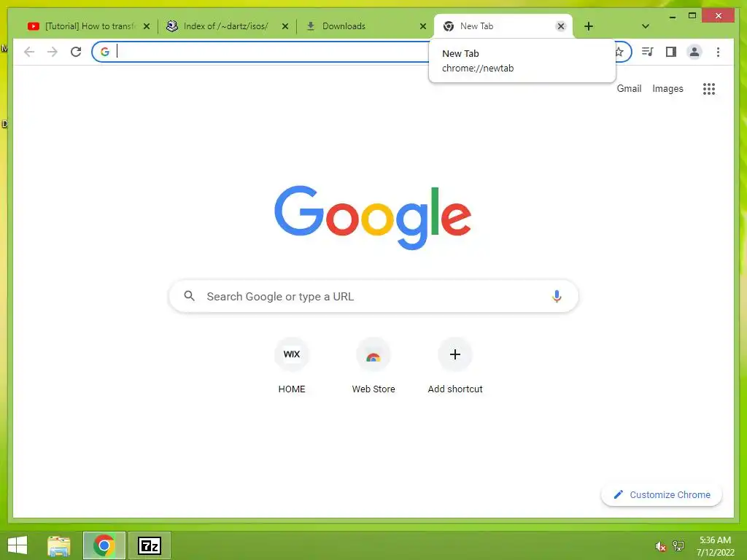Open the network tray icon

(x=678, y=545)
